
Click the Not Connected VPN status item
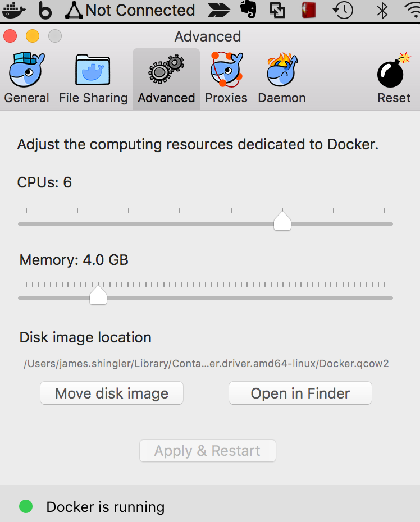130,10
